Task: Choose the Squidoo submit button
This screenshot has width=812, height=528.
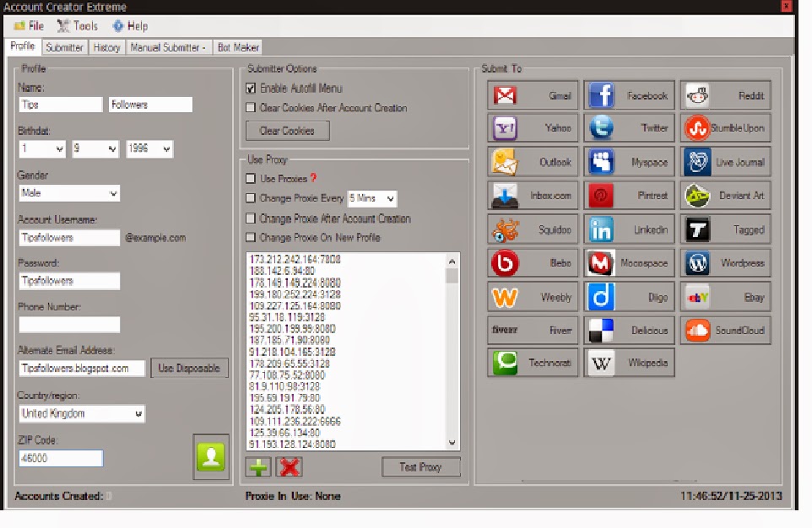Action: coord(533,229)
